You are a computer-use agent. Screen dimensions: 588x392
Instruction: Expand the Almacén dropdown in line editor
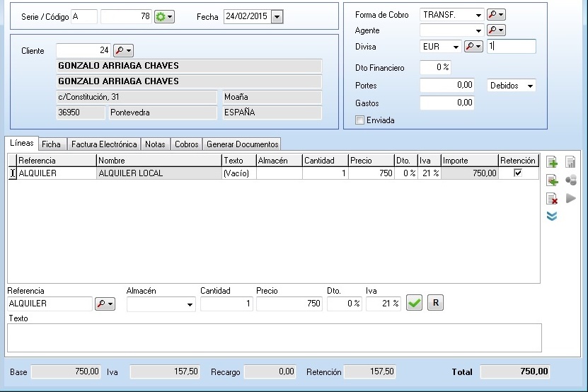[190, 304]
